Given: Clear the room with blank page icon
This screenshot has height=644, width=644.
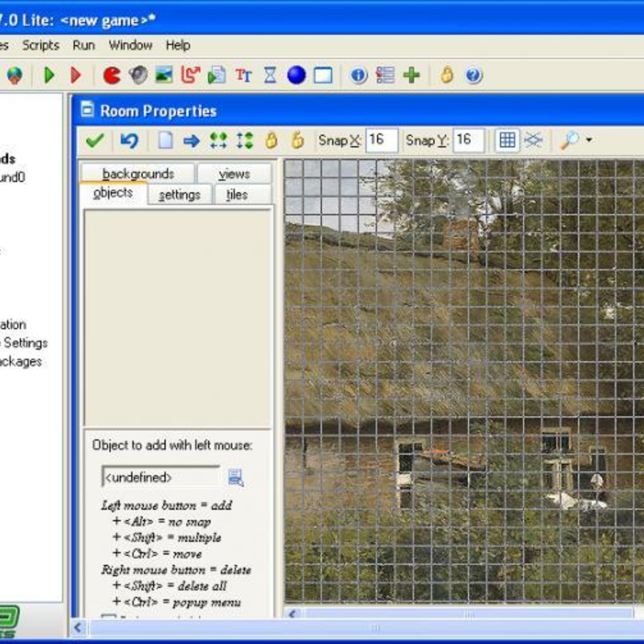Looking at the screenshot, I should (x=165, y=140).
